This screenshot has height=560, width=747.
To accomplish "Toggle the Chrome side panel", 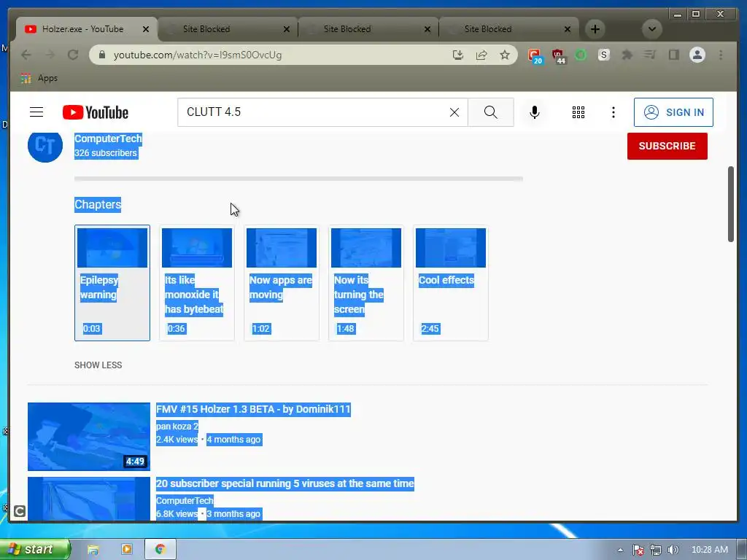I will (673, 55).
